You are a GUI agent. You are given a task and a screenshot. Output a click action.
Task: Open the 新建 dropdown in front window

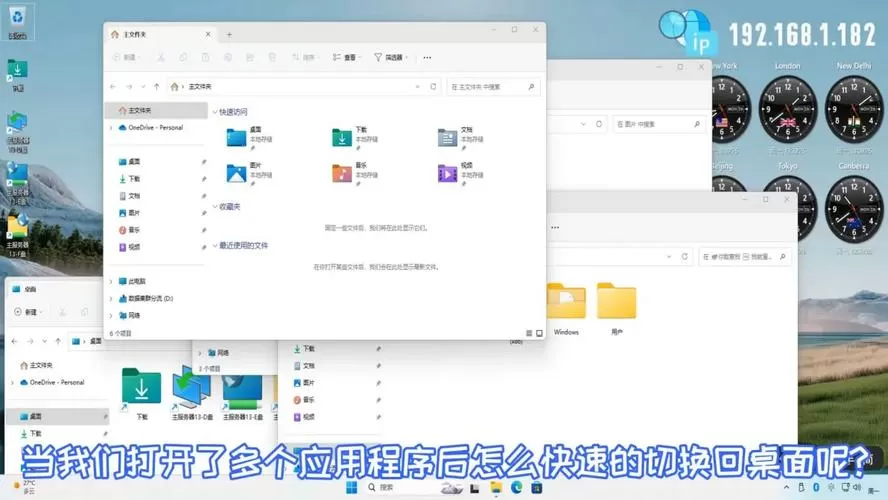126,57
